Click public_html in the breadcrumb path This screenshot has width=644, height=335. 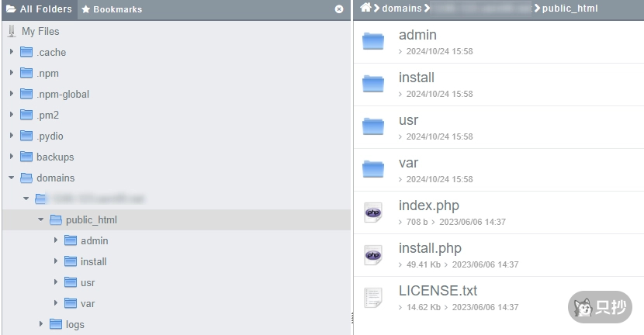[570, 9]
